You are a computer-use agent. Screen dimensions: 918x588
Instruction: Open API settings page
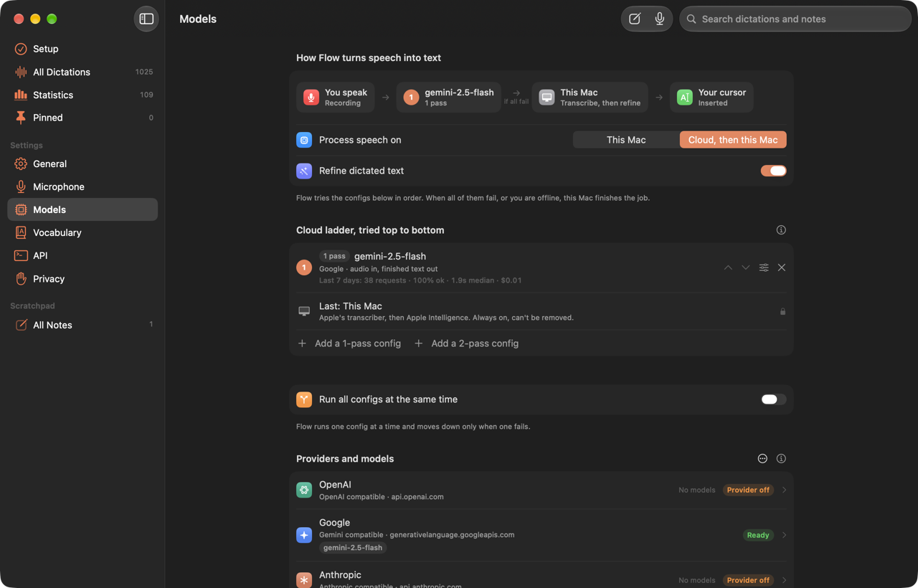[82, 255]
